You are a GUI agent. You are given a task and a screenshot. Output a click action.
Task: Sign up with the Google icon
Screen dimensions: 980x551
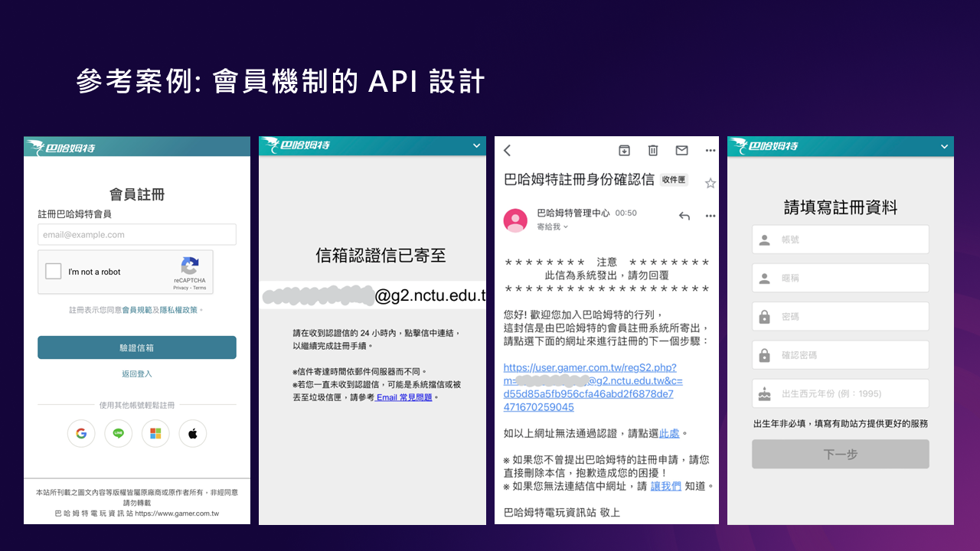coord(80,434)
